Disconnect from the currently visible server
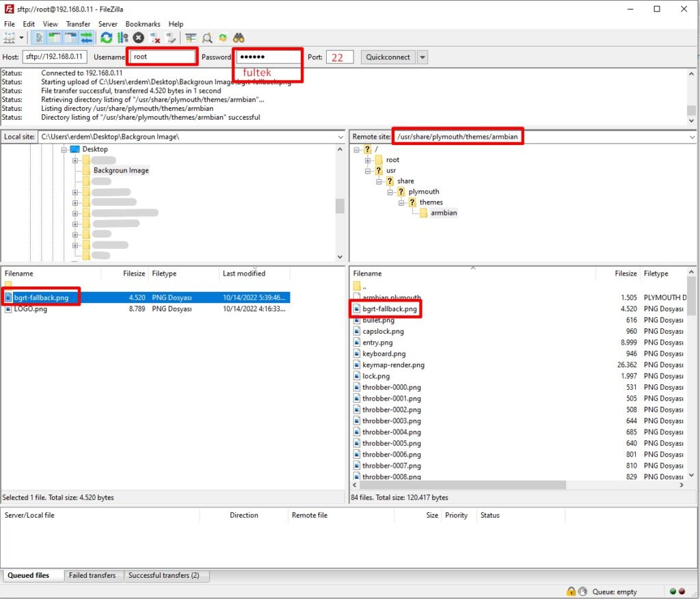Image resolution: width=700 pixels, height=599 pixels. coord(155,38)
